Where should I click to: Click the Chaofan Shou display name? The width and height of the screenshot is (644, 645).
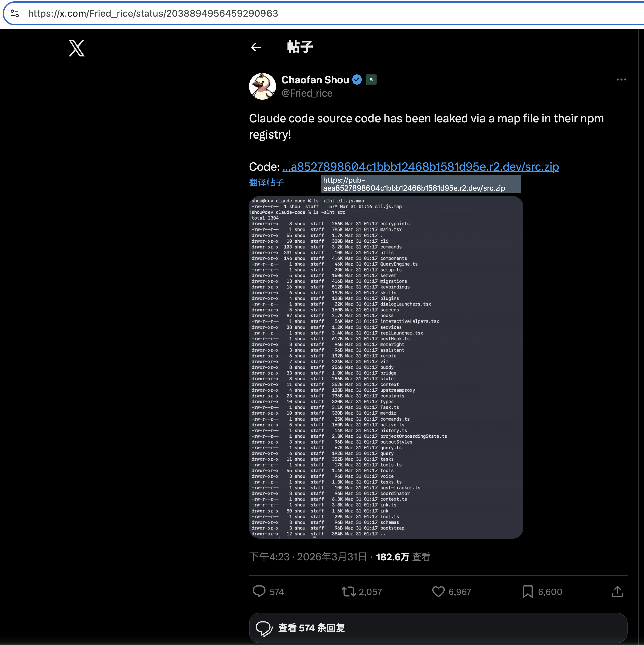[x=315, y=80]
